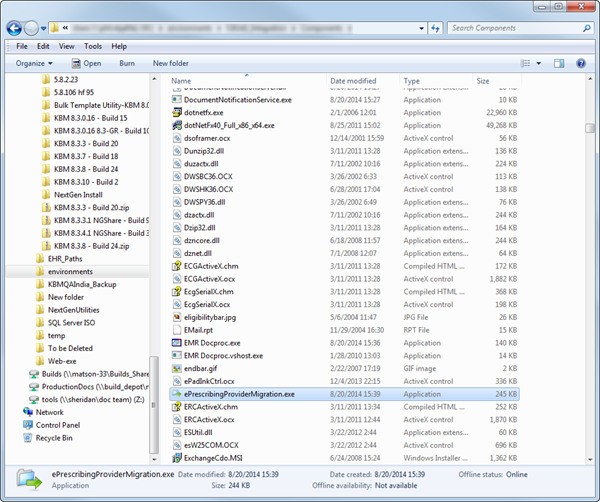
Task: Click the Network icon in navigation pane
Action: pyautogui.click(x=28, y=412)
